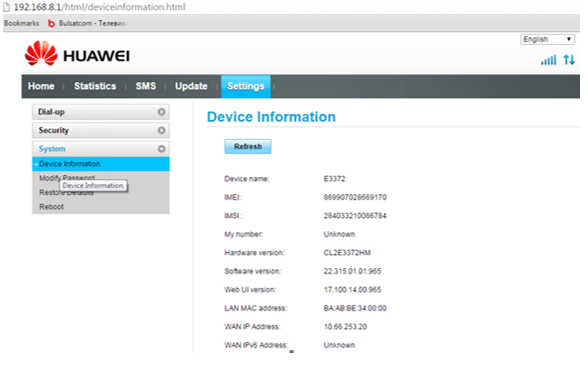Select Web UI version 17.100.14.00.965
588x372 pixels.
[352, 290]
